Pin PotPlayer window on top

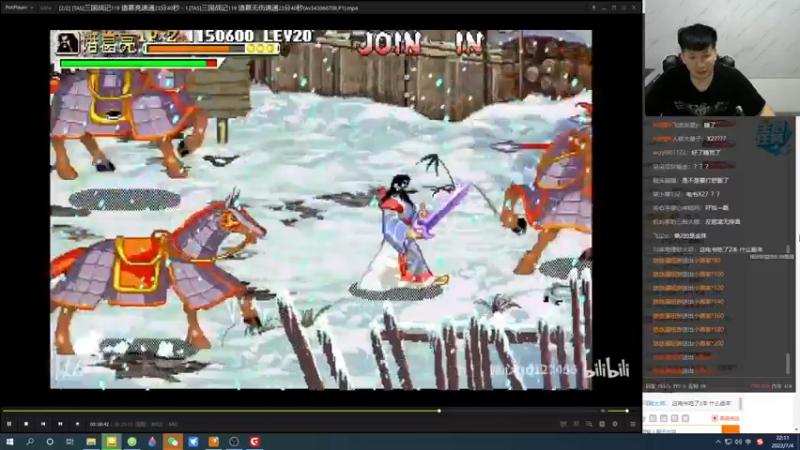coord(593,8)
